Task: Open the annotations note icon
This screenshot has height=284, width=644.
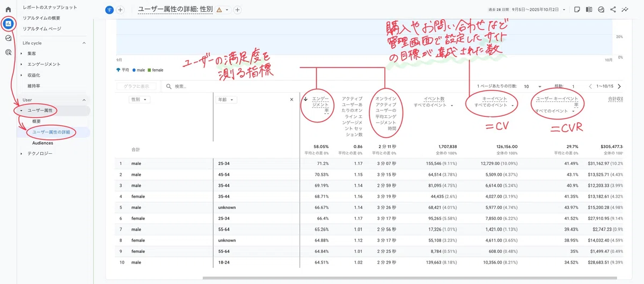Action: point(577,9)
